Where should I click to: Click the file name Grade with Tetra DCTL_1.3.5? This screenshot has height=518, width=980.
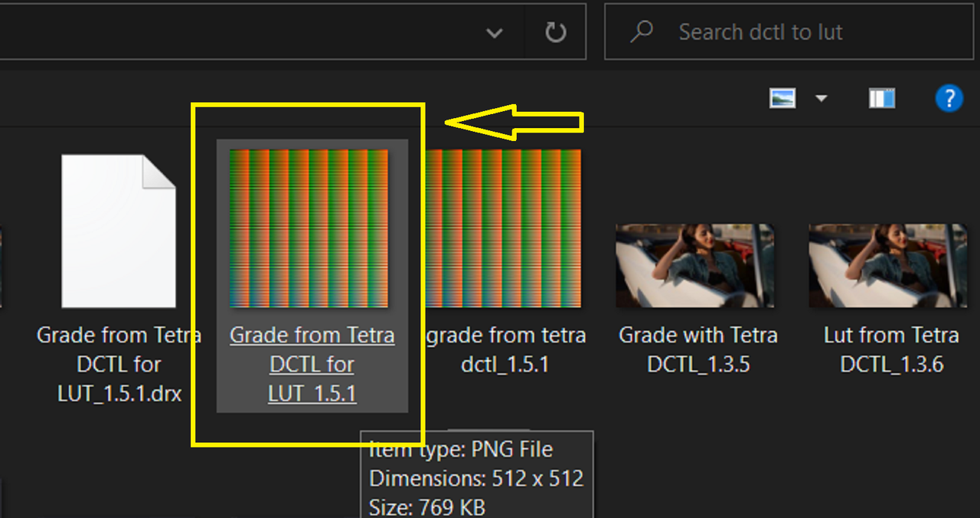[x=698, y=349]
